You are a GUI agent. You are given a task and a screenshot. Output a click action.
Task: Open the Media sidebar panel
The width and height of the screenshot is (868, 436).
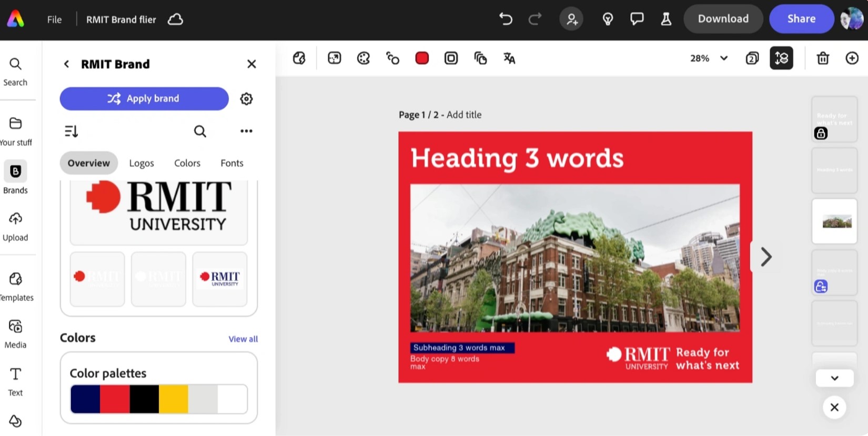point(15,334)
